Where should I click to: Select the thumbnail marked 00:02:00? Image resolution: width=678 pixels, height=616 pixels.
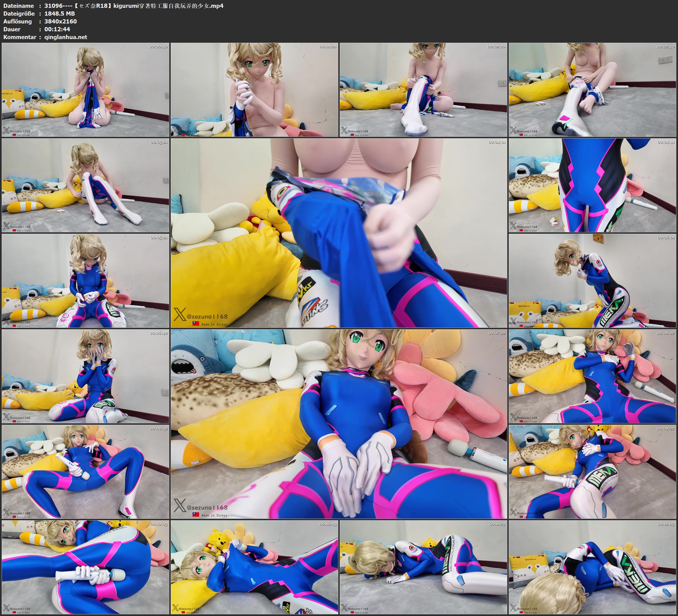(x=423, y=90)
